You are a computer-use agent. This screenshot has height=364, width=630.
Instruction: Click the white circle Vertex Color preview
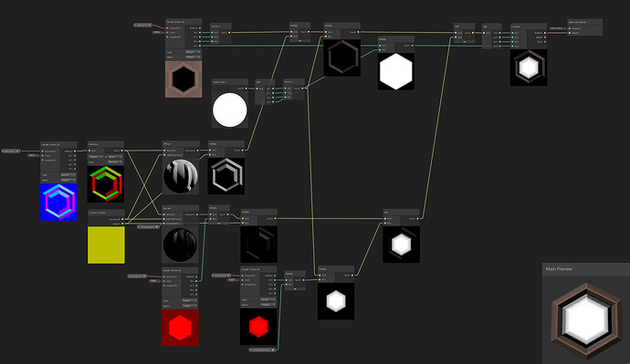(x=230, y=110)
